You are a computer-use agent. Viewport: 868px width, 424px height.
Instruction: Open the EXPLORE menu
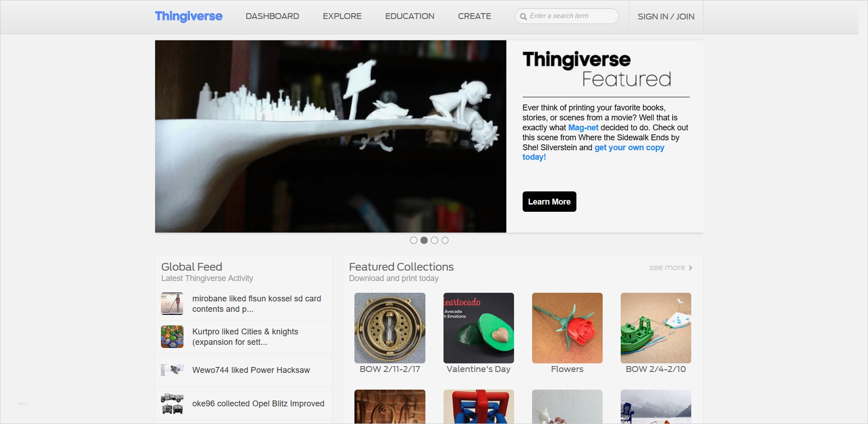(x=342, y=16)
